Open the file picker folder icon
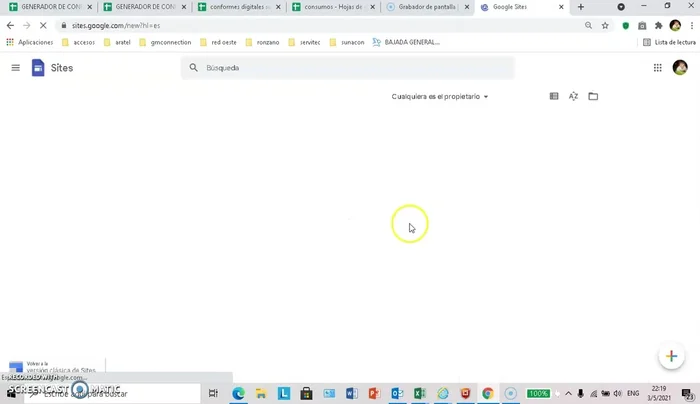The width and height of the screenshot is (700, 404). click(x=593, y=96)
